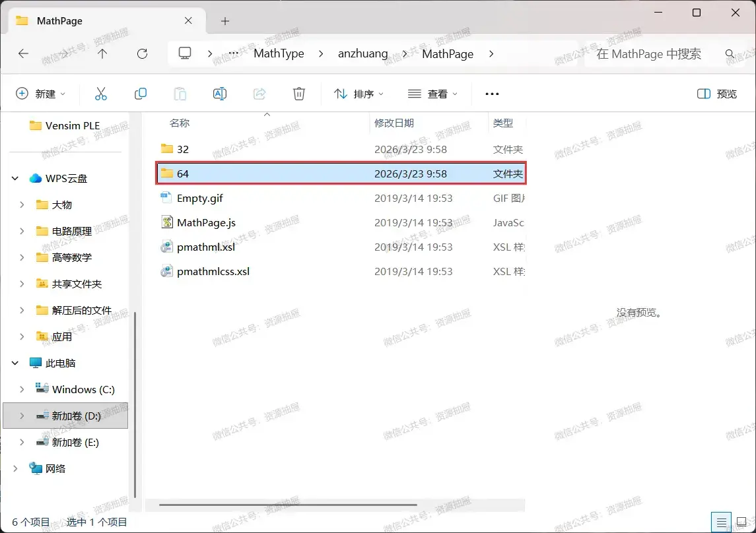Switch to details view in status bar

pyautogui.click(x=721, y=522)
